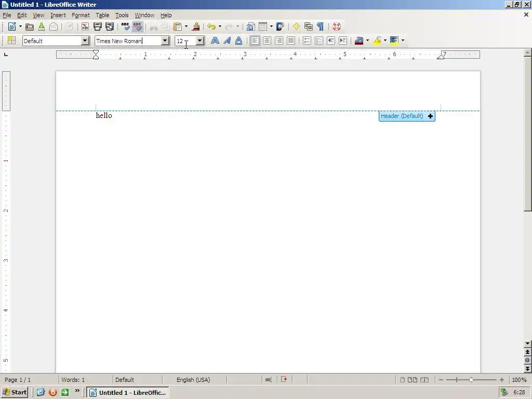
Task: Select single-page view layout icon
Action: click(x=403, y=380)
